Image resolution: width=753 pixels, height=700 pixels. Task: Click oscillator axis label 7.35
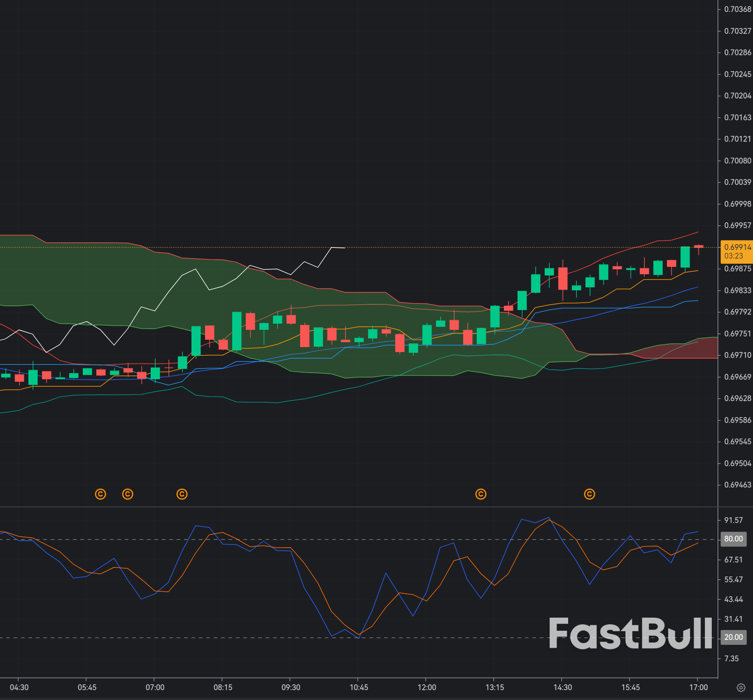[732, 659]
